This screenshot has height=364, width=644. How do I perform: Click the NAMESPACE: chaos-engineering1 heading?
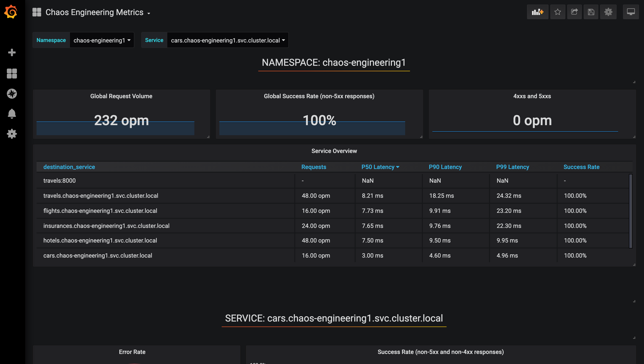tap(334, 63)
